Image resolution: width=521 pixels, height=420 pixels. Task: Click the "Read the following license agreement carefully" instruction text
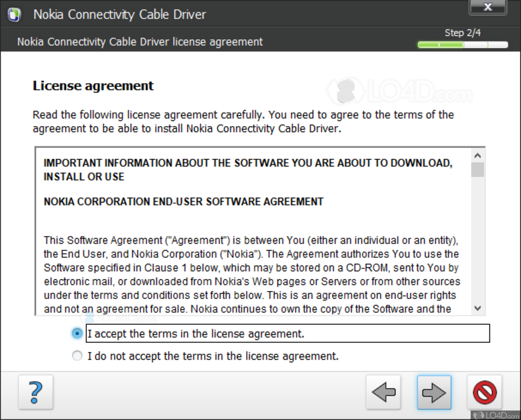pyautogui.click(x=243, y=122)
